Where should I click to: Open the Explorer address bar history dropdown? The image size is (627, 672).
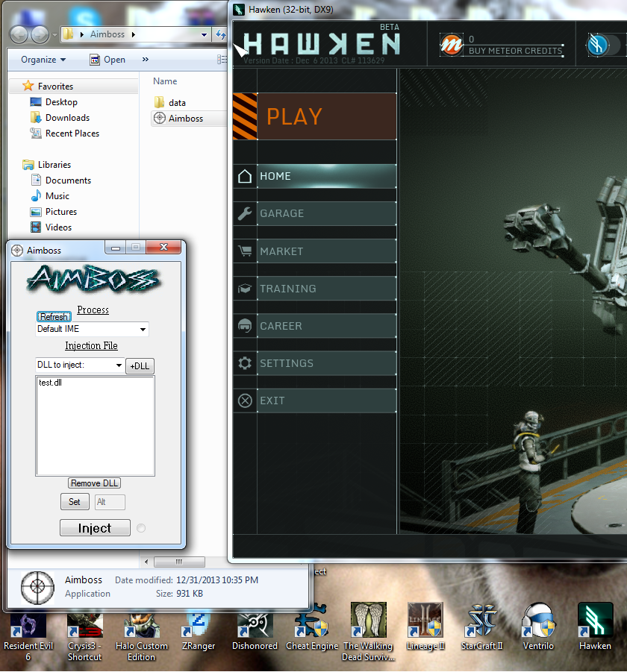coord(204,34)
